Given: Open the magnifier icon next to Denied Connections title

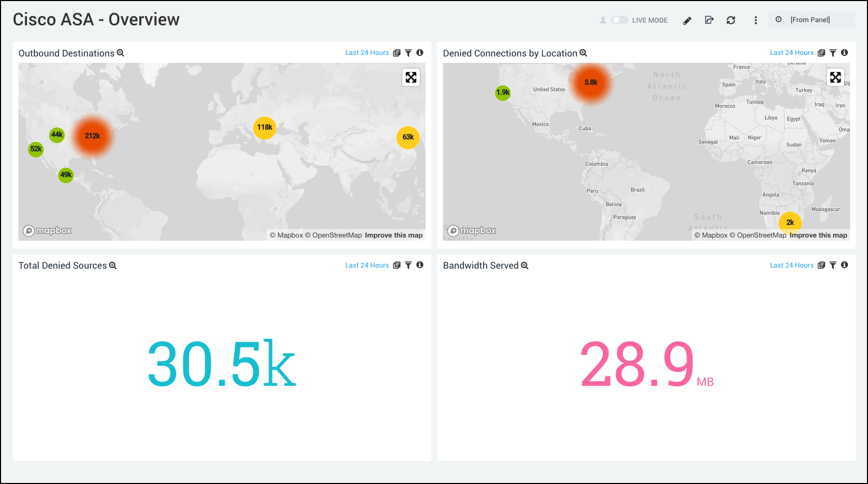Looking at the screenshot, I should [x=583, y=53].
